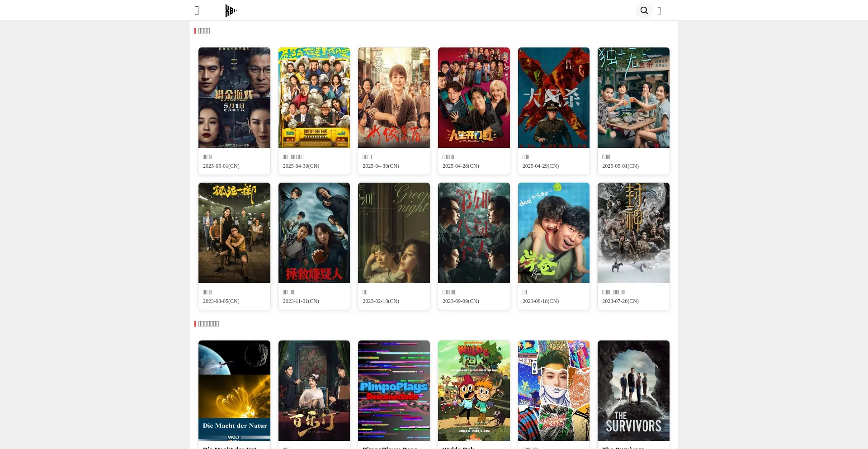Click the title dated 2023-08-05(CN)
The height and width of the screenshot is (449, 868).
pyautogui.click(x=234, y=246)
